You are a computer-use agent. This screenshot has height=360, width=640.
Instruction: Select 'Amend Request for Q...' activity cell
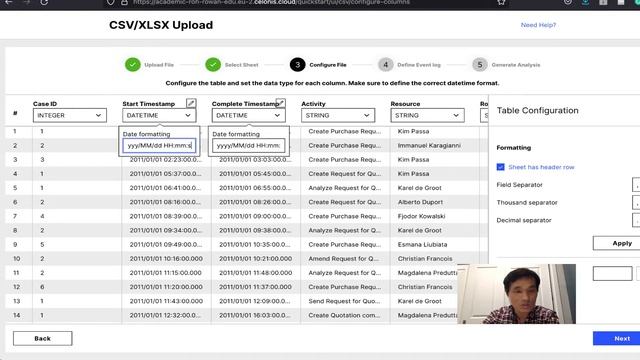pos(344,259)
